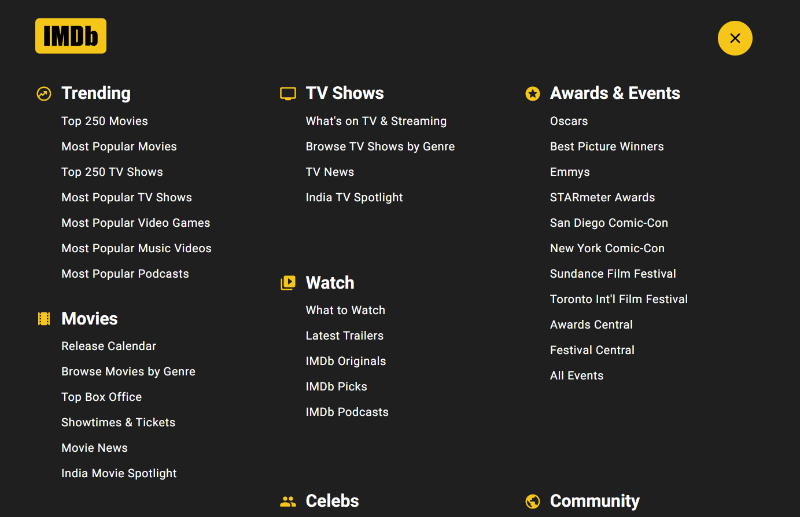Click the IMDb logo
800x517 pixels.
tap(70, 36)
